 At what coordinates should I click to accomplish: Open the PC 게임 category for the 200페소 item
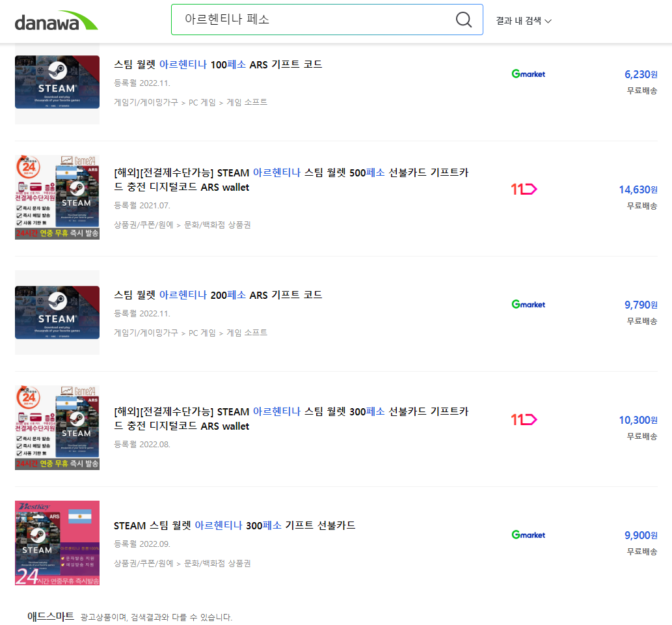[x=202, y=333]
